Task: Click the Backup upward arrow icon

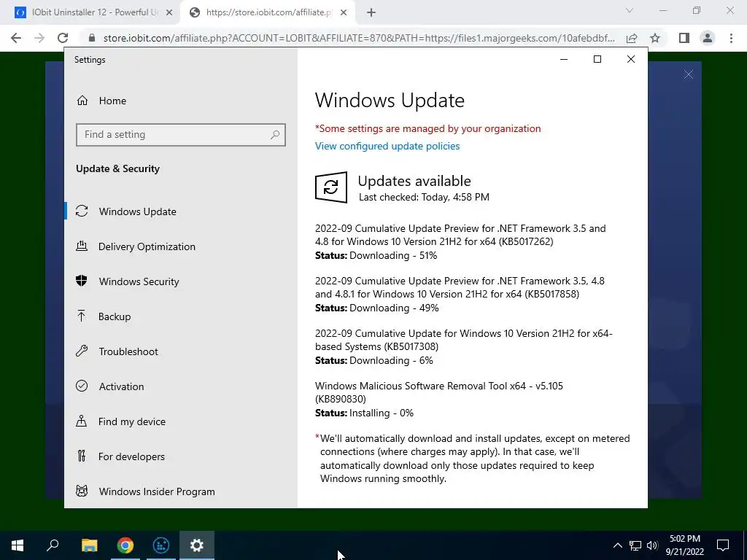Action: [82, 316]
